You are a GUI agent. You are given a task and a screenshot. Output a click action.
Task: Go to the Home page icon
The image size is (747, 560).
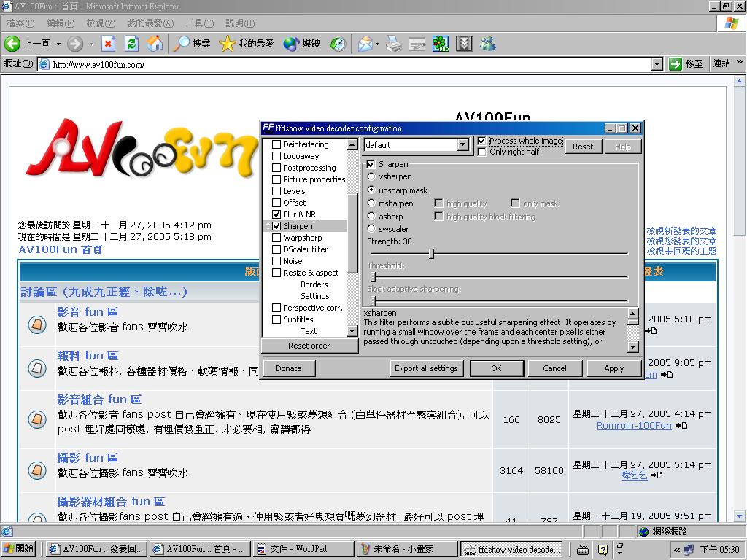coord(155,44)
